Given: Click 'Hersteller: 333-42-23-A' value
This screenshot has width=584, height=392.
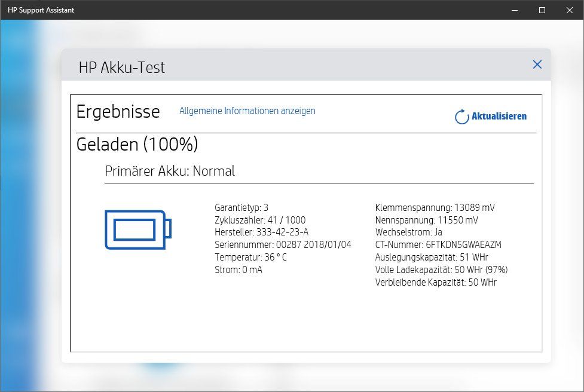Looking at the screenshot, I should pos(261,232).
